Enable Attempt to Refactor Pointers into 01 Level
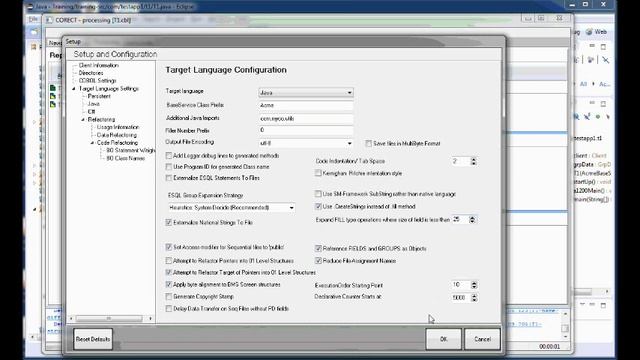Screen dimensions: 640x360 click(169, 260)
